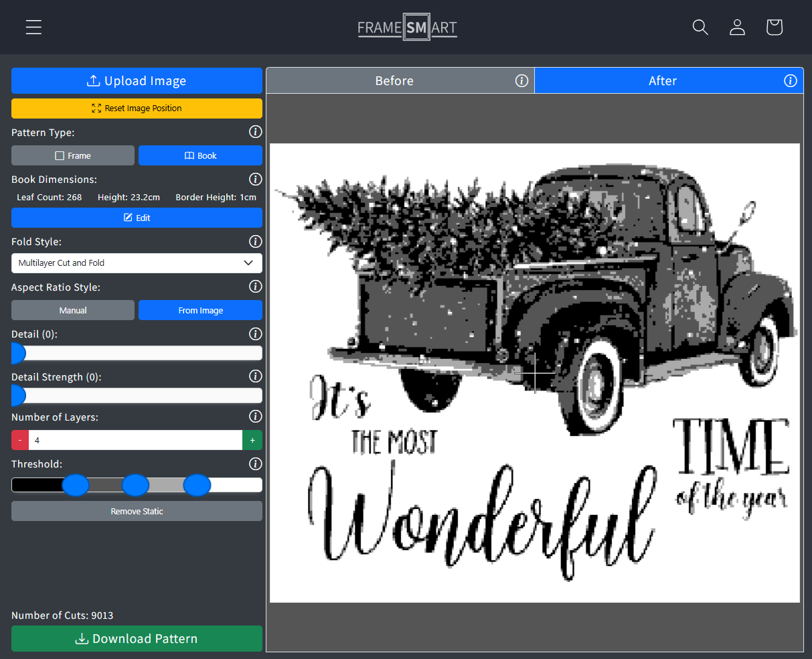Image resolution: width=812 pixels, height=659 pixels.
Task: Open the site search icon
Action: point(700,27)
